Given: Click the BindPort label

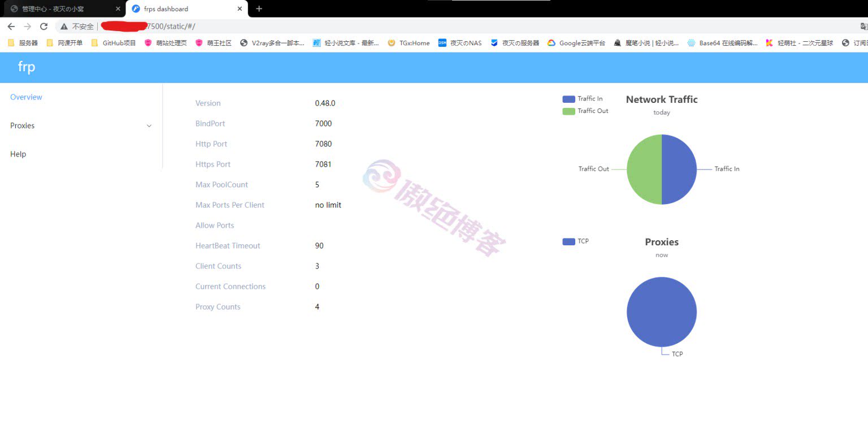Looking at the screenshot, I should [x=210, y=123].
